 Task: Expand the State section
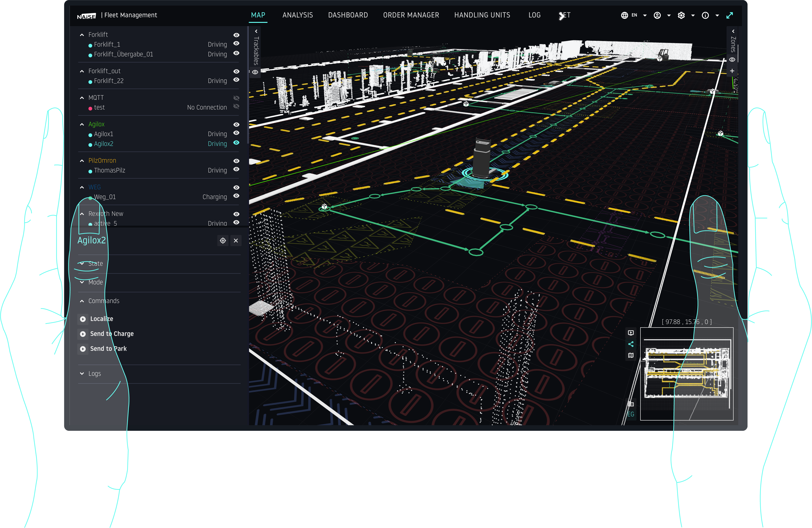pos(82,263)
